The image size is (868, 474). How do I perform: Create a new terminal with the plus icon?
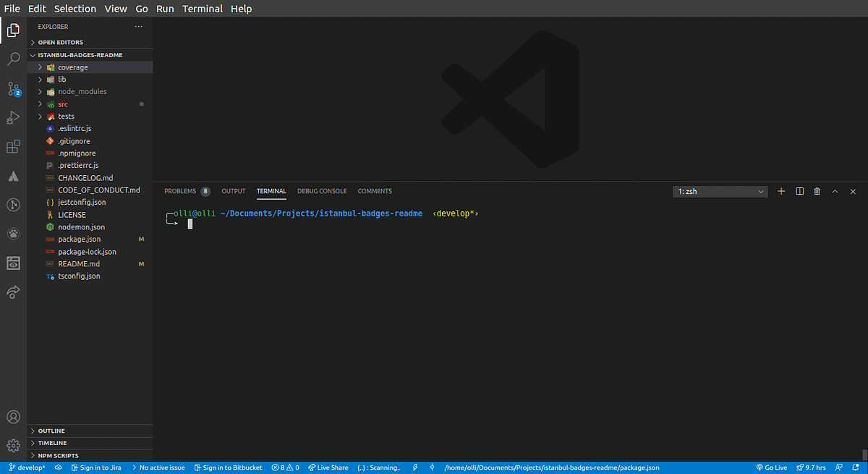pyautogui.click(x=780, y=191)
